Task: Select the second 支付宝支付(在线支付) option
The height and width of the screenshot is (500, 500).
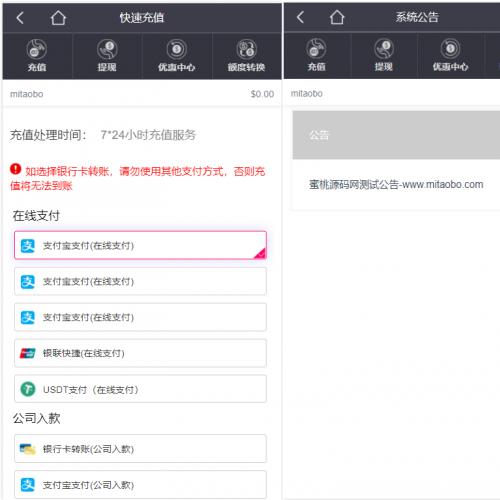Action: coord(140,281)
